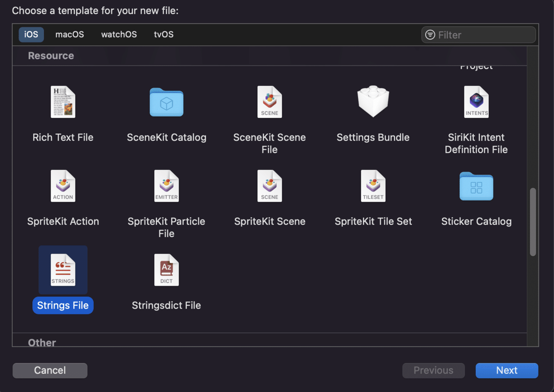Choose the SceneKit Catalog folder icon

(166, 102)
